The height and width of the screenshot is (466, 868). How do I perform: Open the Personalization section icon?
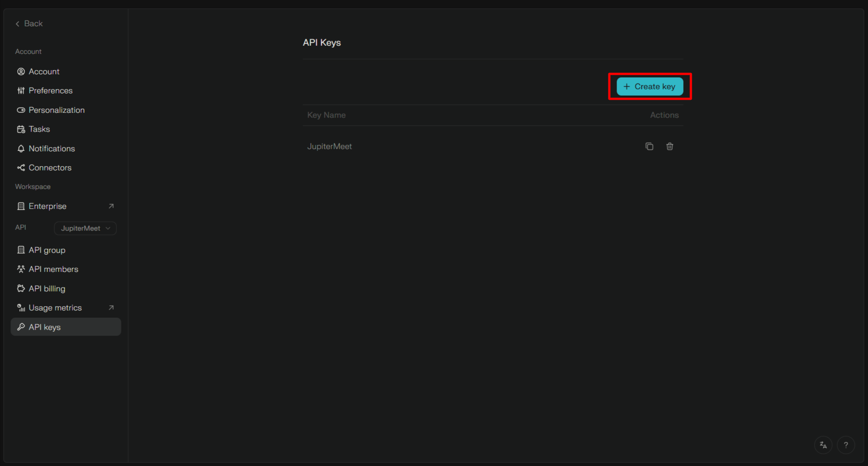21,110
